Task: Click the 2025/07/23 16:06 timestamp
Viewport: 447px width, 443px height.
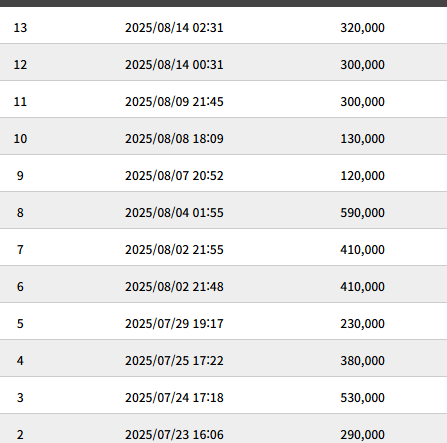Action: point(174,435)
